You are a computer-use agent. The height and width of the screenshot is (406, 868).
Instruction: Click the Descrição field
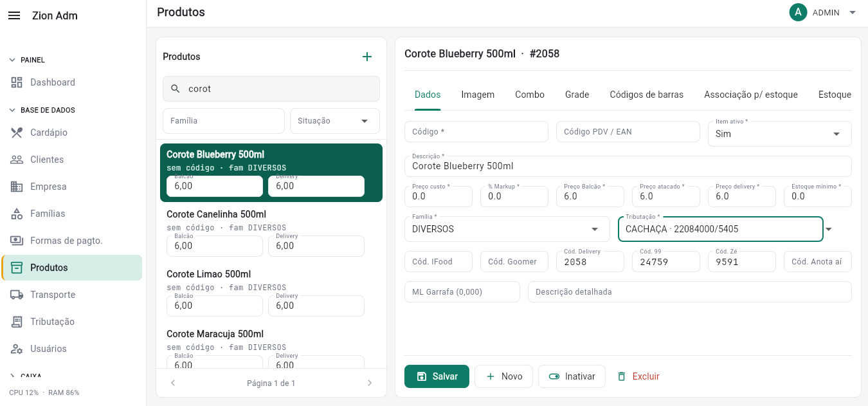click(628, 166)
